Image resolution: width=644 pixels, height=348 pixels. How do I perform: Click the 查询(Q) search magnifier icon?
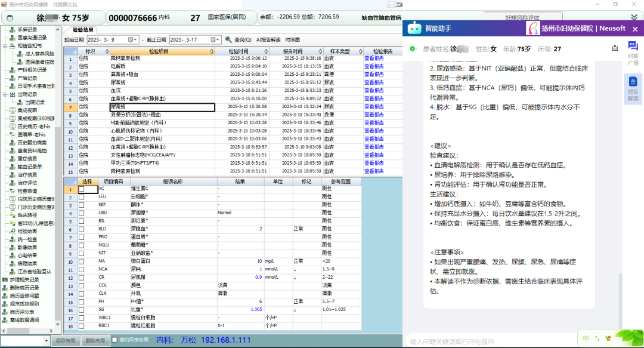point(228,40)
